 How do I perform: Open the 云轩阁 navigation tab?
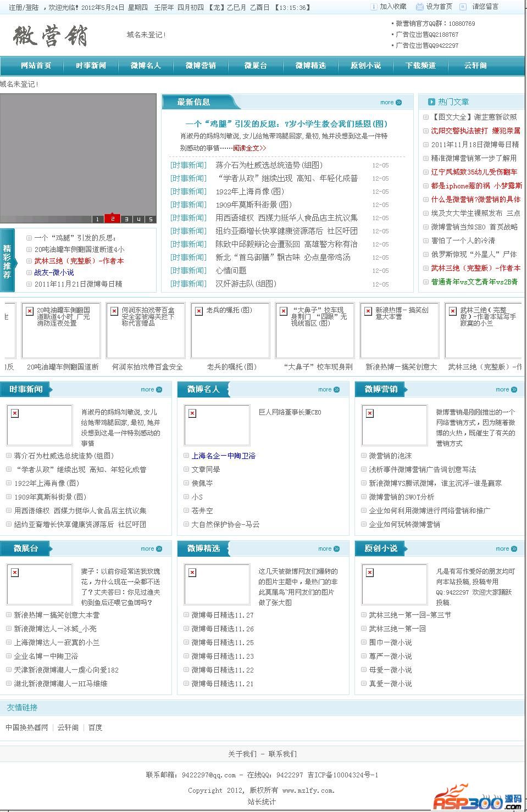tap(475, 65)
